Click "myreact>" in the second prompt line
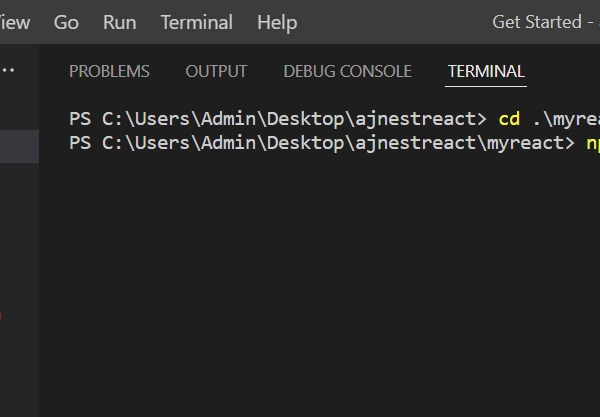 pos(530,143)
